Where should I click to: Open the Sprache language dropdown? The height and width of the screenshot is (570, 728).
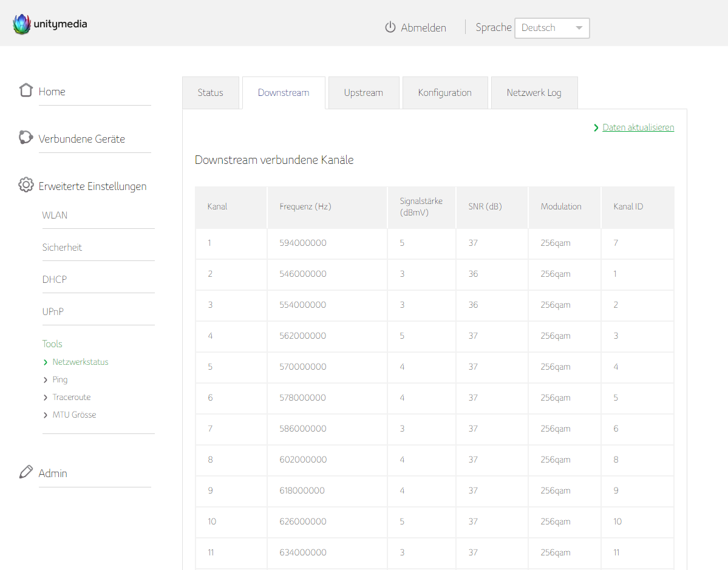tap(552, 28)
